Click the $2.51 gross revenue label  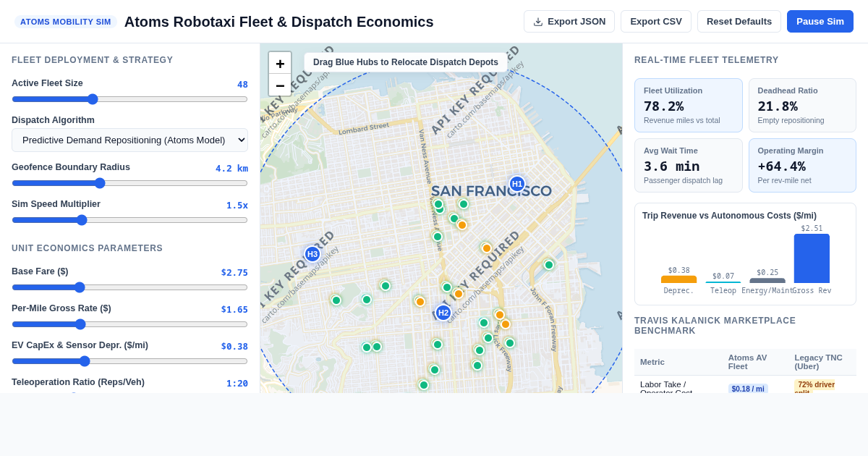[812, 228]
